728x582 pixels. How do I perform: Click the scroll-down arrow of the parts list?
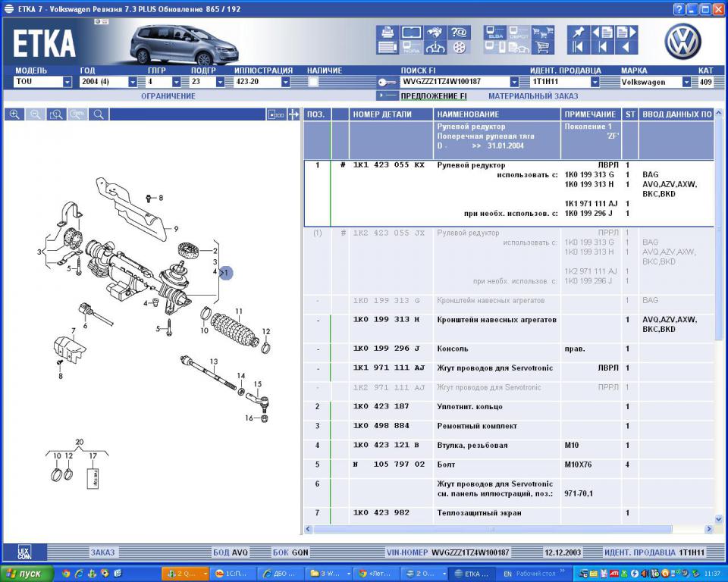(x=719, y=520)
